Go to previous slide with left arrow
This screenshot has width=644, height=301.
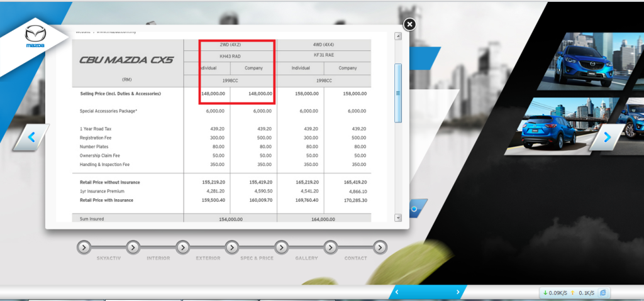(x=31, y=136)
